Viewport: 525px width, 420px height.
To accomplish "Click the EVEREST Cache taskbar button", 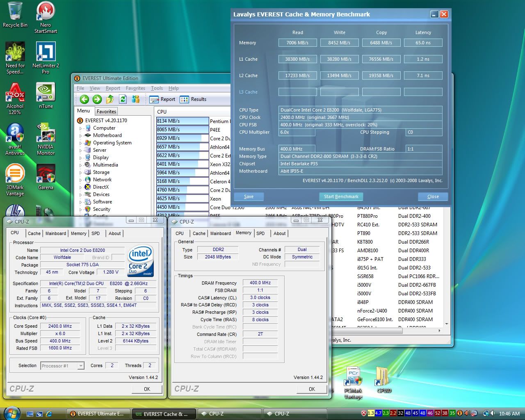I will 164,414.
